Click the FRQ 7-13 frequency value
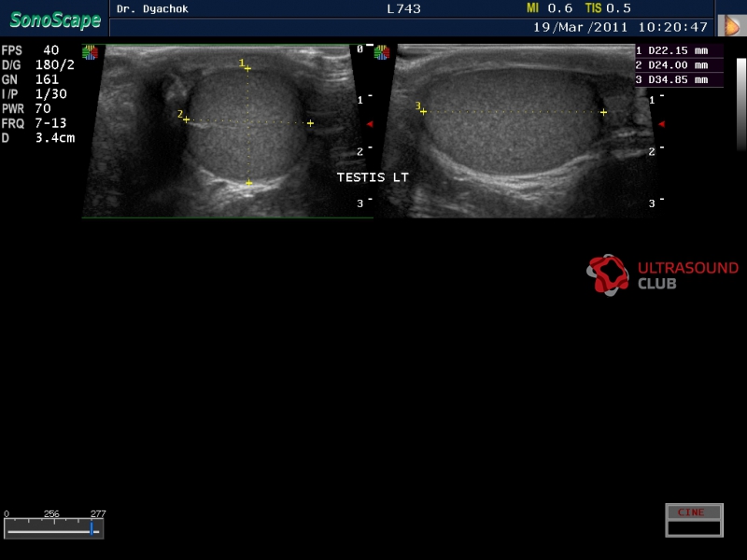 tap(34, 123)
